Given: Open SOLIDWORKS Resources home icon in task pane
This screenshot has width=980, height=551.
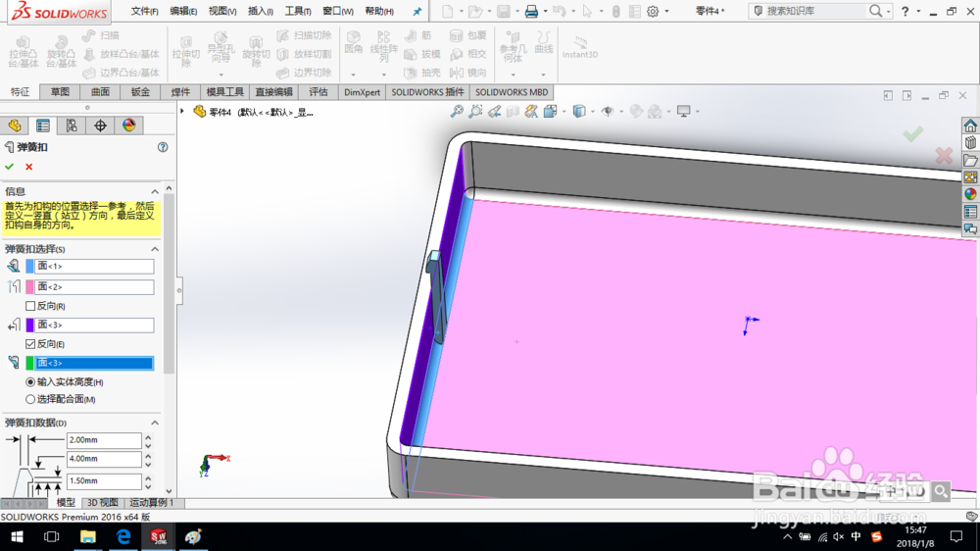Looking at the screenshot, I should point(970,125).
